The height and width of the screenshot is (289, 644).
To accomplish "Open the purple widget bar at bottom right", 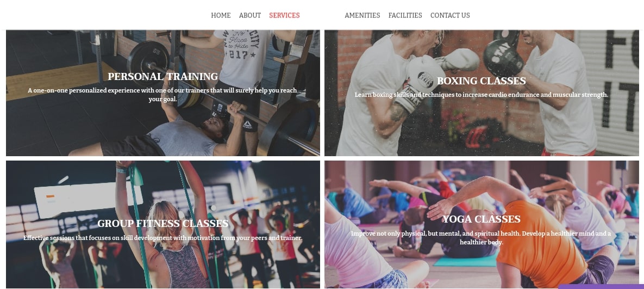I will 601,286.
